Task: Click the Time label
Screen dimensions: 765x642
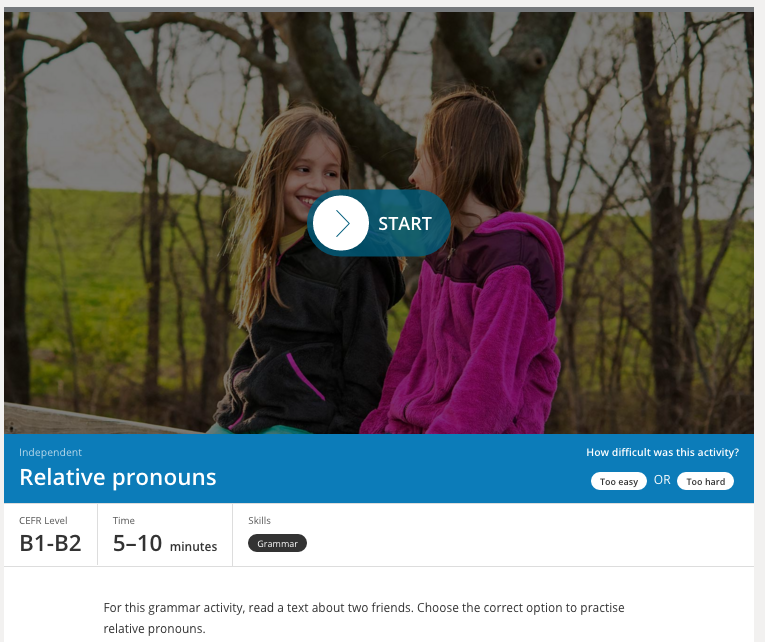Action: click(123, 521)
